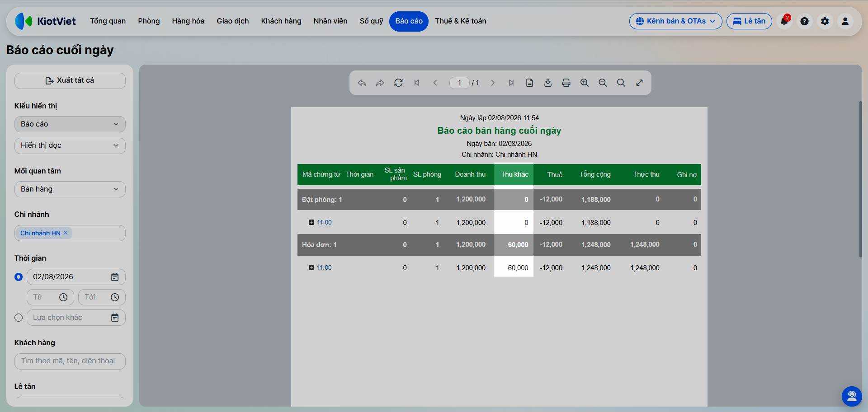Go to next report page
868x412 pixels.
pyautogui.click(x=493, y=83)
